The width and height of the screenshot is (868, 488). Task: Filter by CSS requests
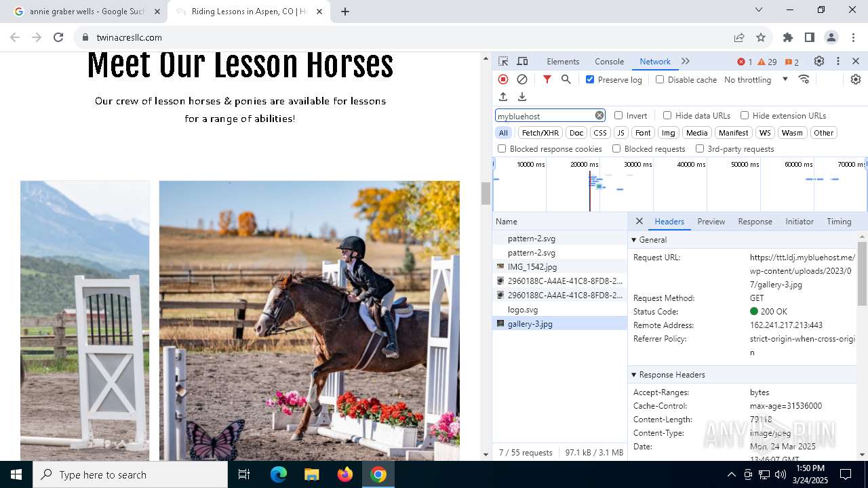(x=599, y=133)
